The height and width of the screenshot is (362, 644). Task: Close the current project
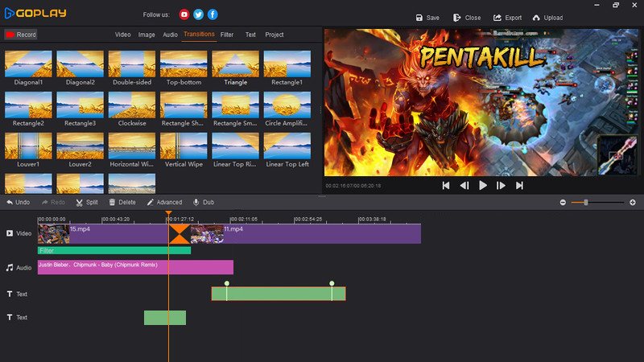[x=467, y=18]
